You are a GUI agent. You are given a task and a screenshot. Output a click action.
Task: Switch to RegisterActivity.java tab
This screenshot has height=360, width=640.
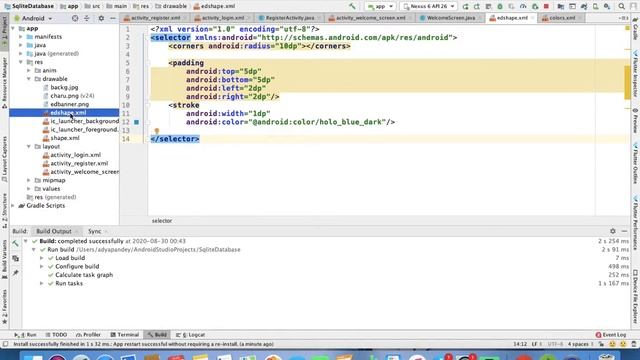coord(290,18)
